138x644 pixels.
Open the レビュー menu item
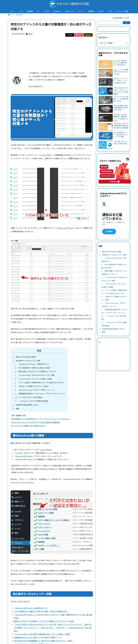click(81, 11)
